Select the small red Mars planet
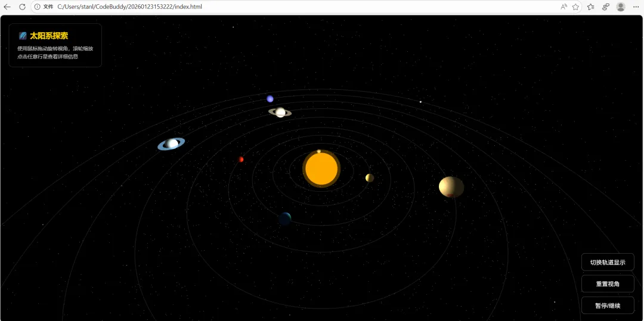 [x=241, y=160]
